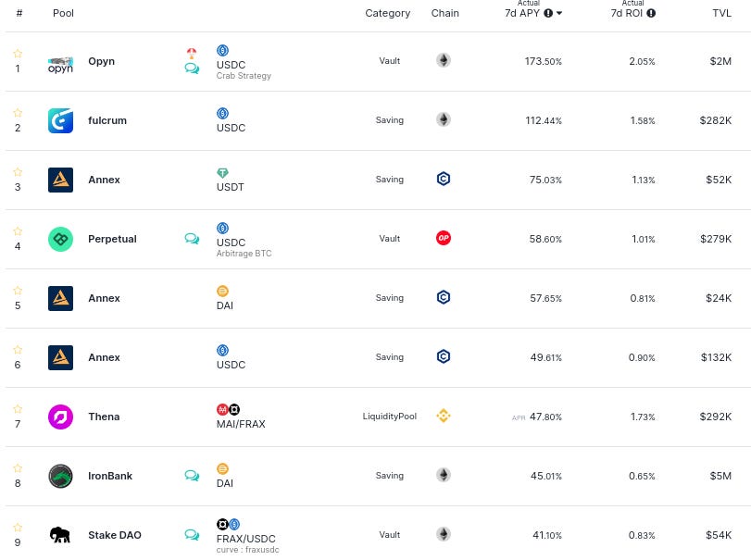Click the Stake DAO elephant logo
This screenshot has height=560, width=751.
[60, 535]
